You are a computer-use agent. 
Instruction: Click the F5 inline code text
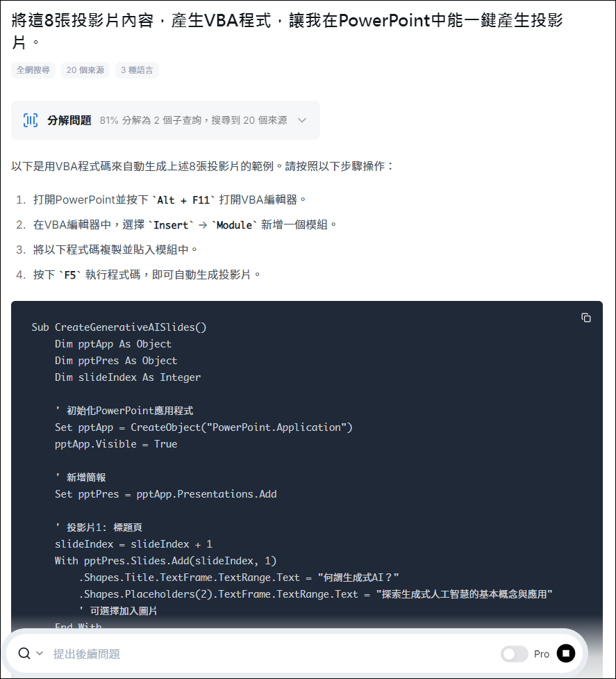coord(70,275)
